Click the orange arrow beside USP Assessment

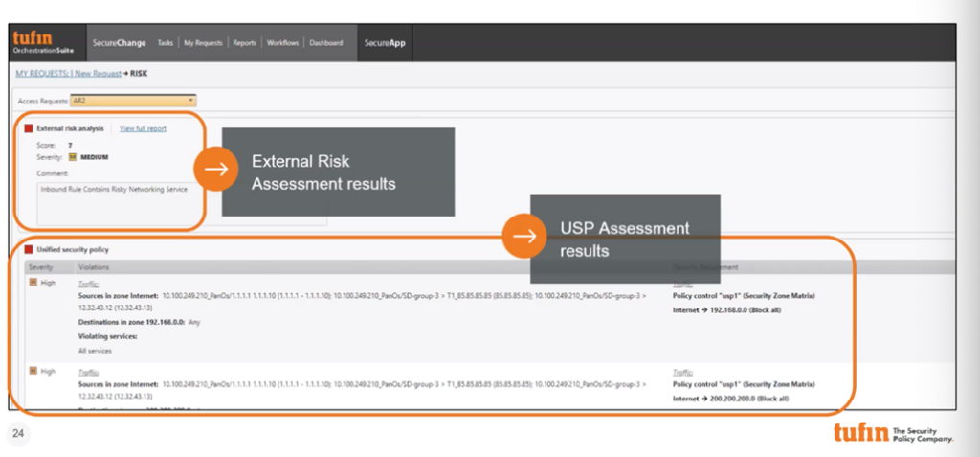coord(523,237)
